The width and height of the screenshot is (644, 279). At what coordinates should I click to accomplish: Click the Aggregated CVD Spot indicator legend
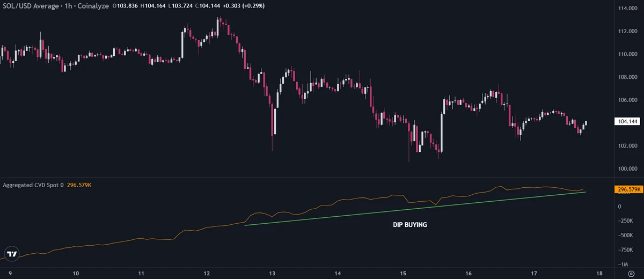[x=33, y=185]
